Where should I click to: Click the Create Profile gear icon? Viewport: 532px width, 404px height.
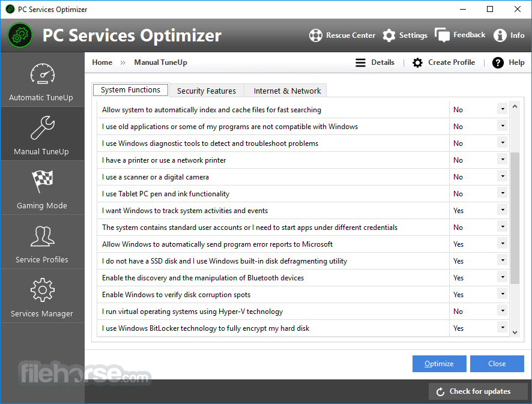click(417, 63)
